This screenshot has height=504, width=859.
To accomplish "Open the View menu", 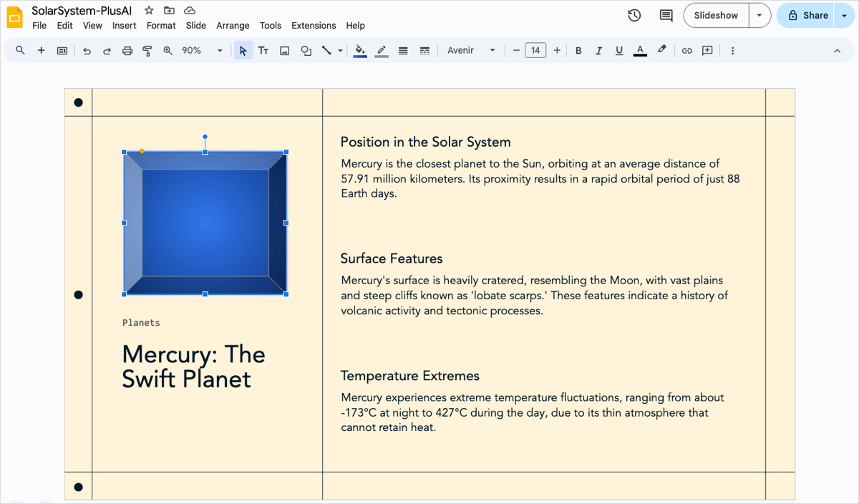I will (92, 26).
